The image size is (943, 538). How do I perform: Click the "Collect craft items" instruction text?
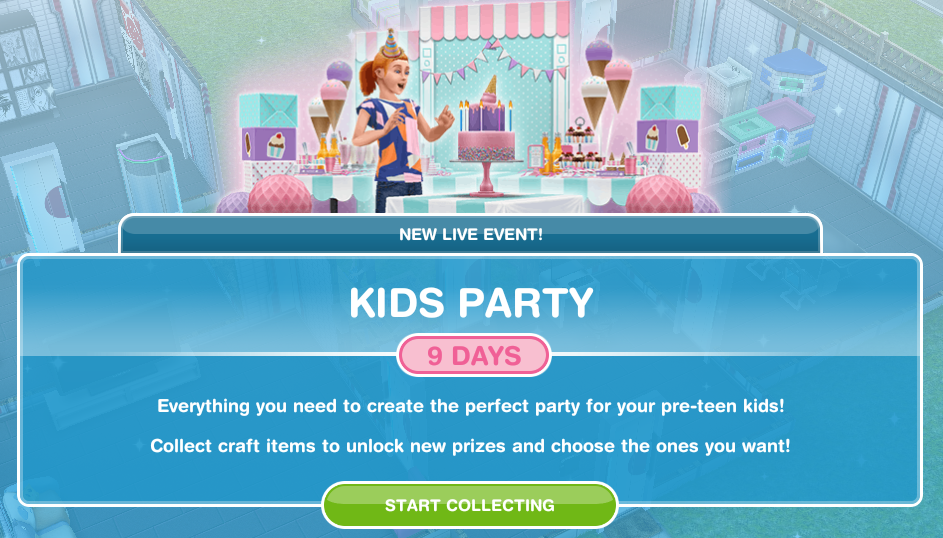click(470, 446)
